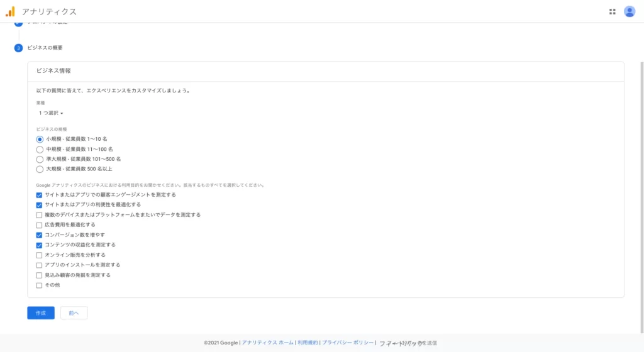Image resolution: width=644 pixels, height=352 pixels.
Task: Select 小規模 - 従業員数 1〜10 名 radio
Action: pos(40,139)
